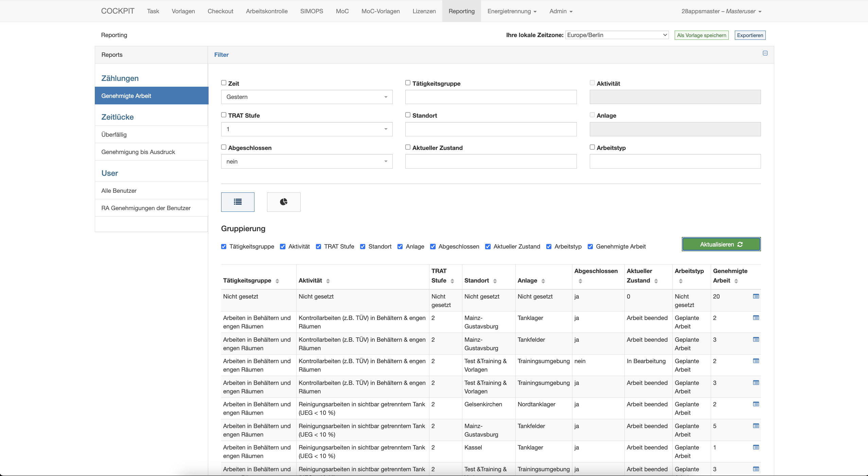Click the Tätigkeitsgruppe filter input field
Image resolution: width=868 pixels, height=476 pixels.
pos(491,97)
